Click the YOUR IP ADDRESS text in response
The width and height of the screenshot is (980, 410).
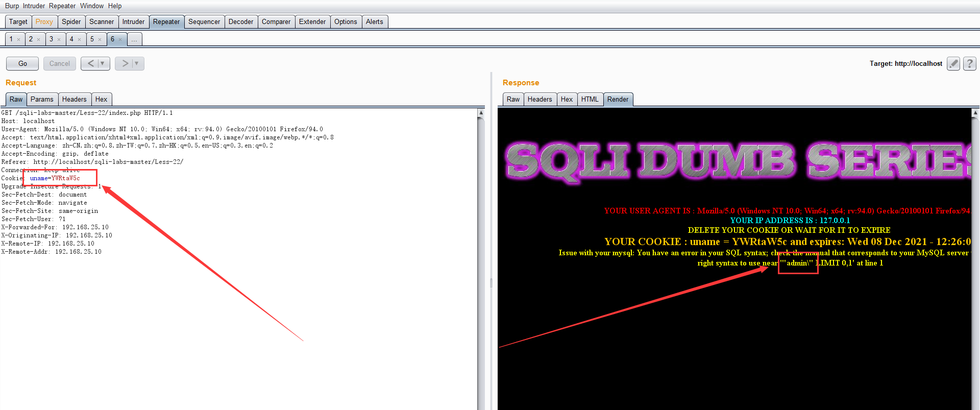790,221
